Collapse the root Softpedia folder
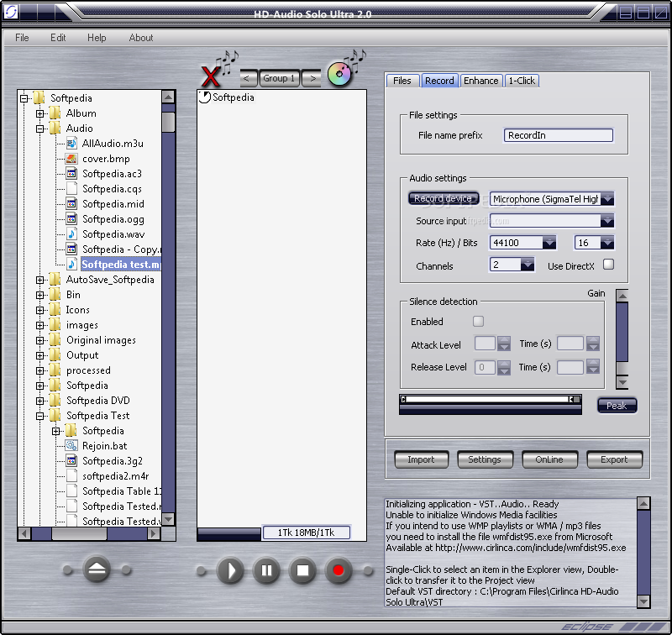The image size is (672, 635). click(24, 98)
